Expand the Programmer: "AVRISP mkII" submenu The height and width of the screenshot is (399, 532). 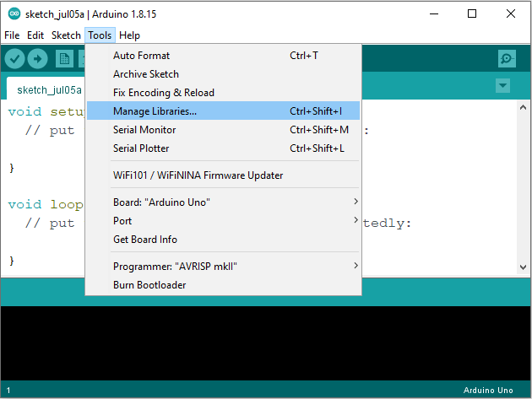pos(223,266)
